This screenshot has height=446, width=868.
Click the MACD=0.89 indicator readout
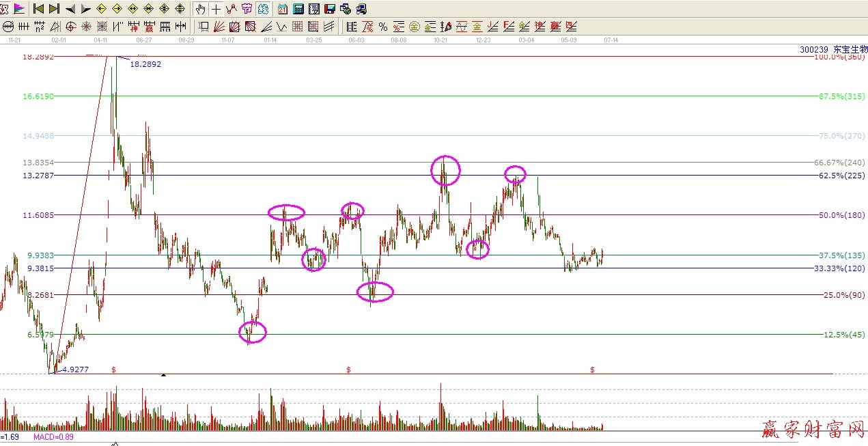click(x=53, y=437)
